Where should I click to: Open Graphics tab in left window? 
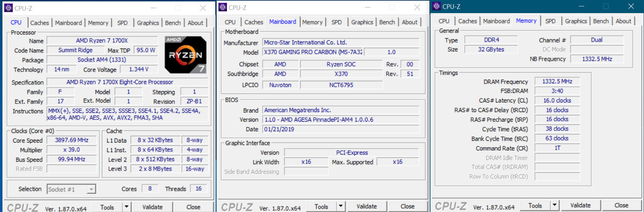click(x=148, y=23)
